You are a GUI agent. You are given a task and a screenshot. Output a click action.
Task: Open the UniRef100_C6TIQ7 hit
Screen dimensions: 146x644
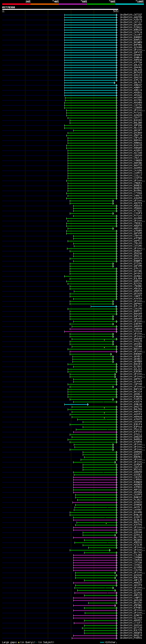click(131, 15)
